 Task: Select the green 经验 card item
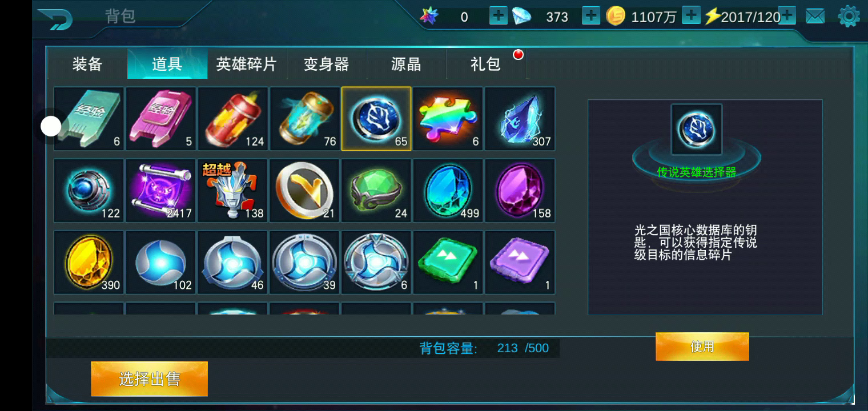pyautogui.click(x=89, y=119)
